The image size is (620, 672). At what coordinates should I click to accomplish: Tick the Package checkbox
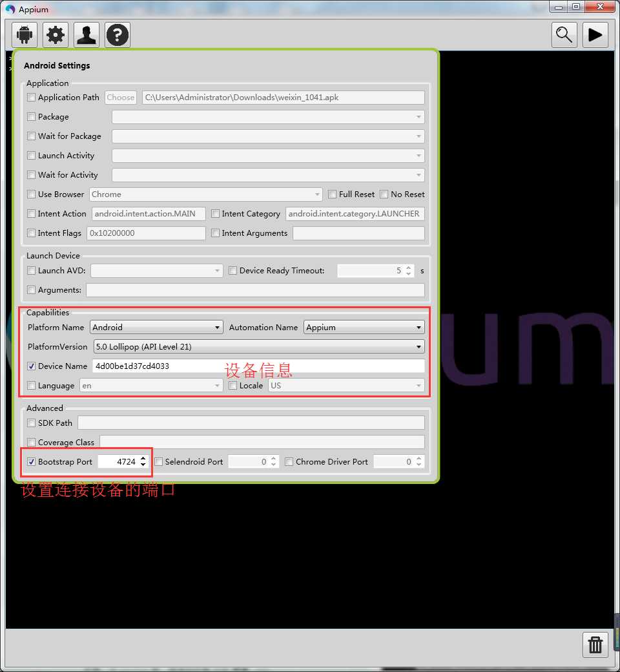pyautogui.click(x=31, y=116)
